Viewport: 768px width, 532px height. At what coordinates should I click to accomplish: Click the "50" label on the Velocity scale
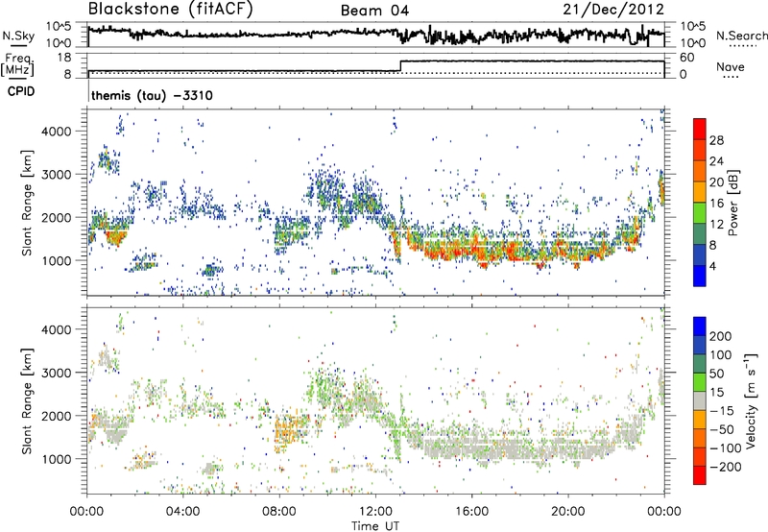pos(716,374)
